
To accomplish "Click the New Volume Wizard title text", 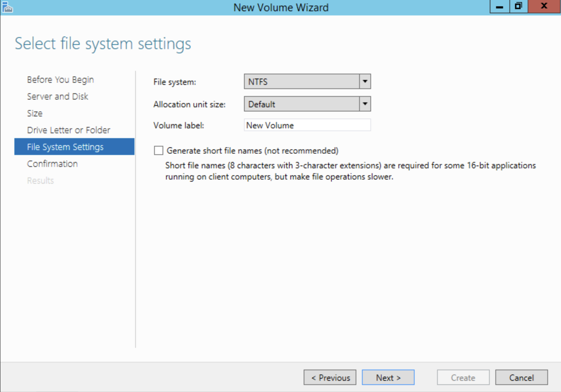I will pos(281,7).
